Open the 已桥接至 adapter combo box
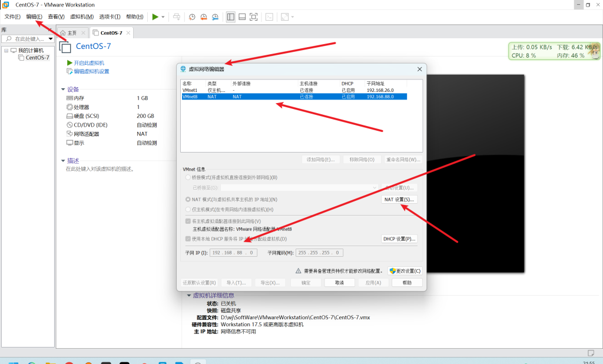 point(299,188)
